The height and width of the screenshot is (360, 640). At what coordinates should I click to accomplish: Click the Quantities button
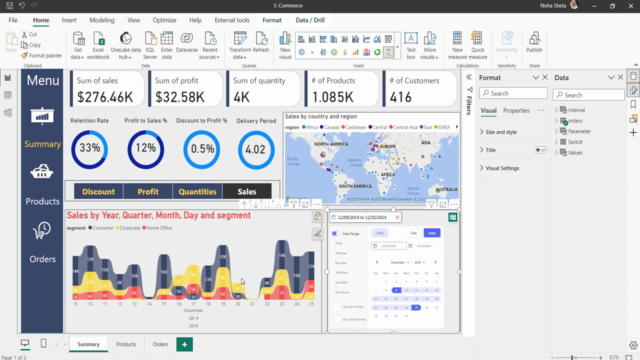coord(198,191)
